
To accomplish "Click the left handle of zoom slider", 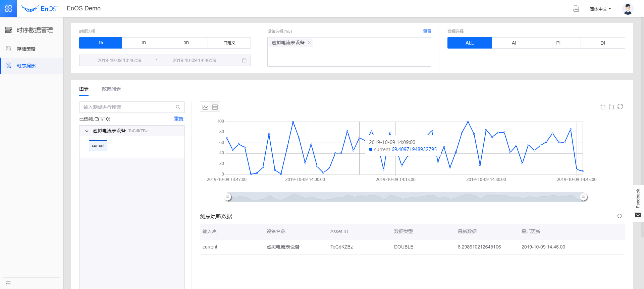I will pos(228,197).
